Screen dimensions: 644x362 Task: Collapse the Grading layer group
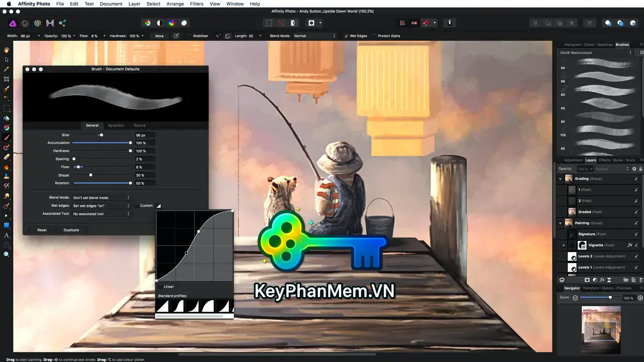pyautogui.click(x=560, y=179)
